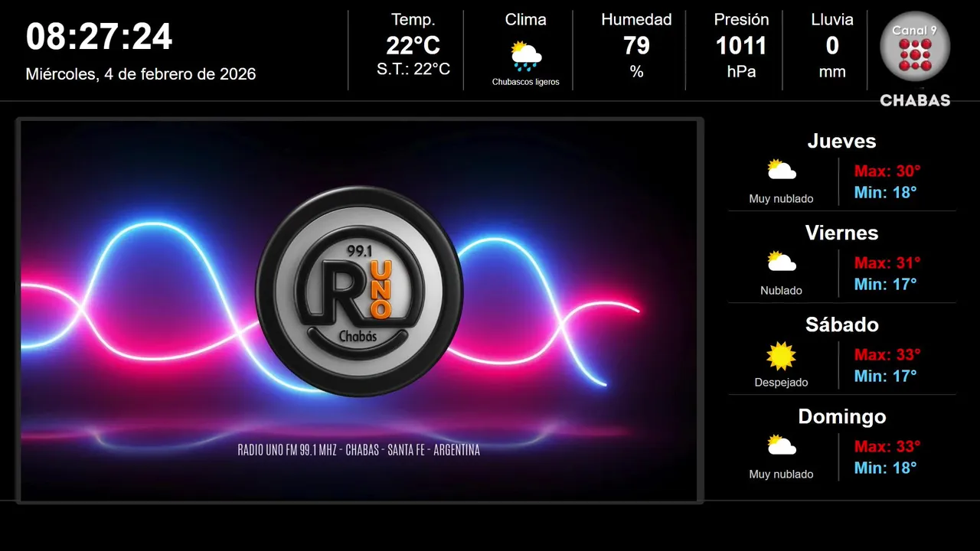980x551 pixels.
Task: Click the Muy nublado caption under Jueves
Action: (782, 199)
